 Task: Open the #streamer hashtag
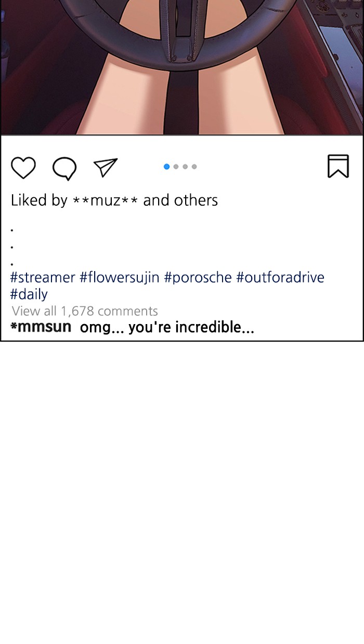pyautogui.click(x=43, y=277)
